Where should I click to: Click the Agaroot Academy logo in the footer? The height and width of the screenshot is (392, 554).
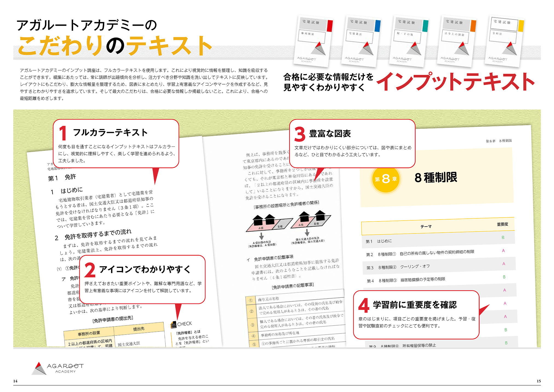57,368
